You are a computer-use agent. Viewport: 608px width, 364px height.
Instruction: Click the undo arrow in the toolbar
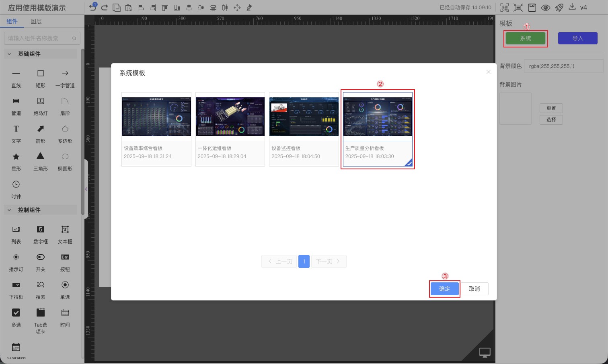[x=93, y=7]
